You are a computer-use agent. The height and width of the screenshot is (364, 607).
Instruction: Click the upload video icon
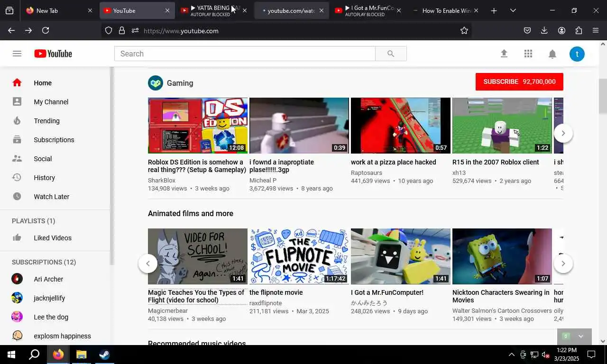[x=504, y=54]
